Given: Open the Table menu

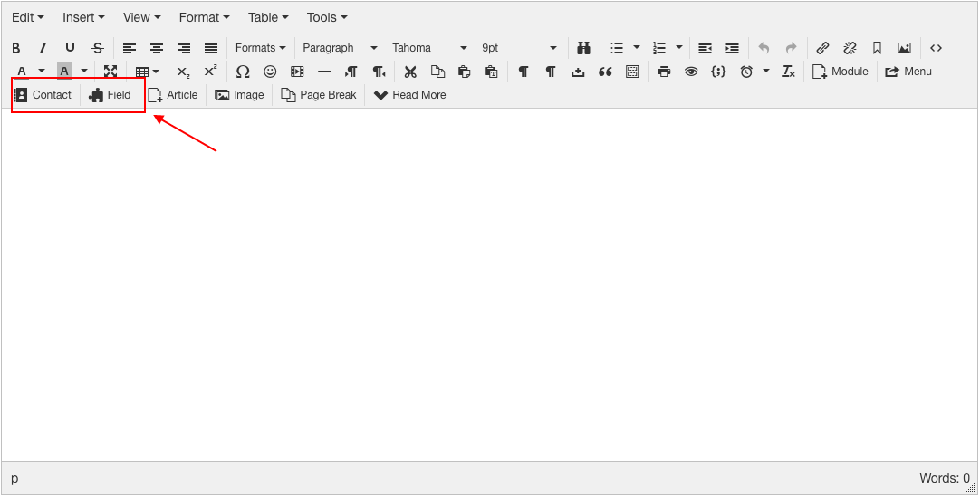Looking at the screenshot, I should [x=268, y=17].
